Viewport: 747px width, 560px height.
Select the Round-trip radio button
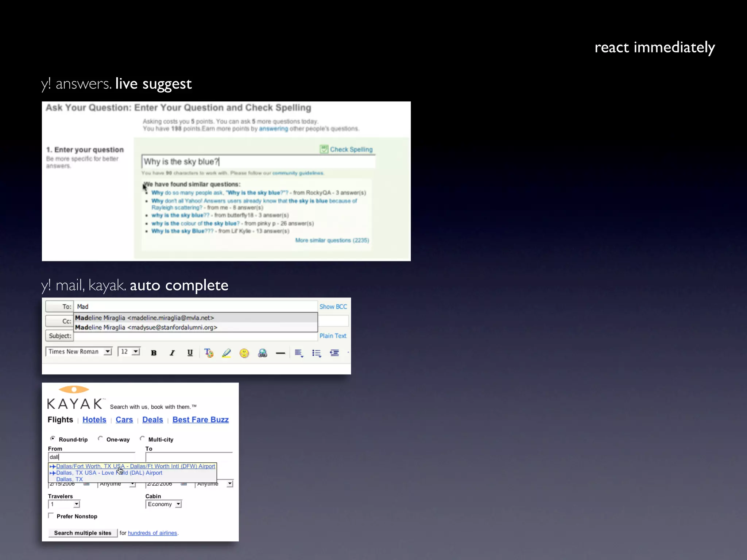tap(53, 438)
